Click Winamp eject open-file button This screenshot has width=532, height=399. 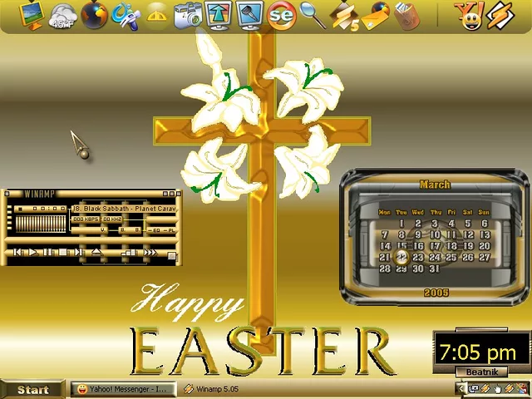[96, 252]
